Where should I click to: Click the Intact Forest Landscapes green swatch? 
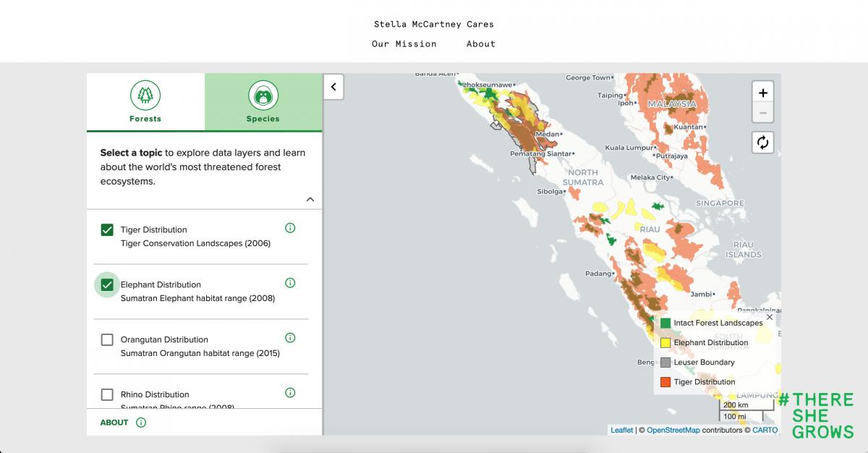[x=665, y=323]
